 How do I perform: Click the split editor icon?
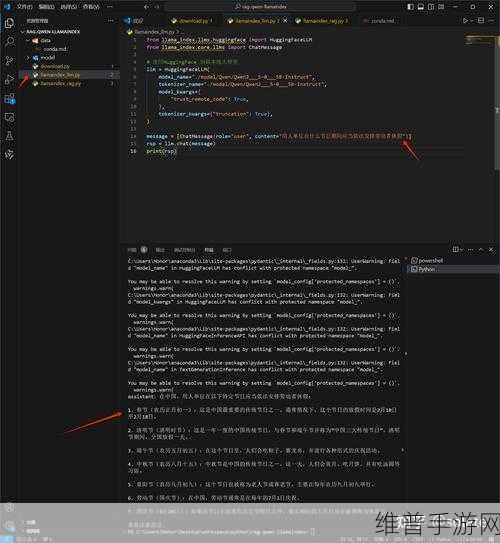pyautogui.click(x=481, y=20)
